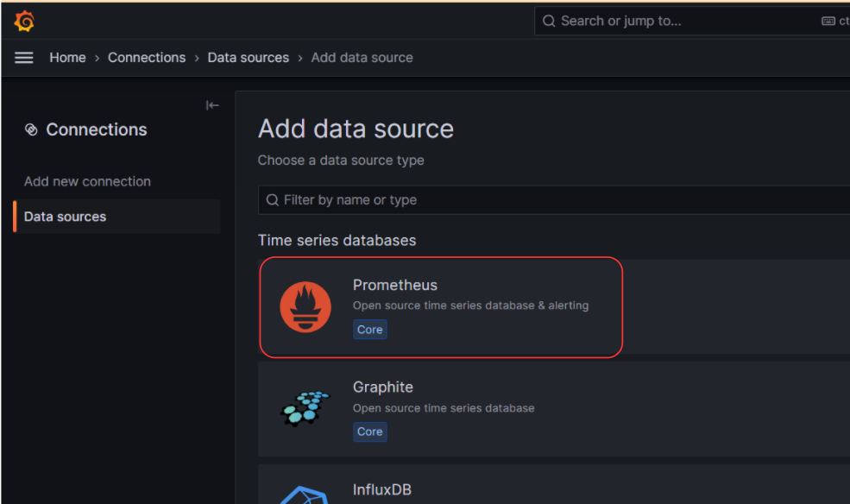Click Choose a data source type text

(341, 161)
